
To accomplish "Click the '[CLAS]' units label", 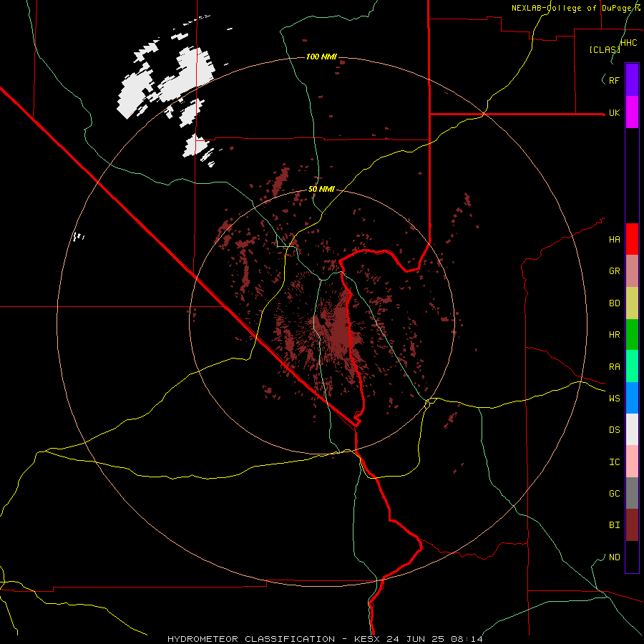I will click(605, 49).
